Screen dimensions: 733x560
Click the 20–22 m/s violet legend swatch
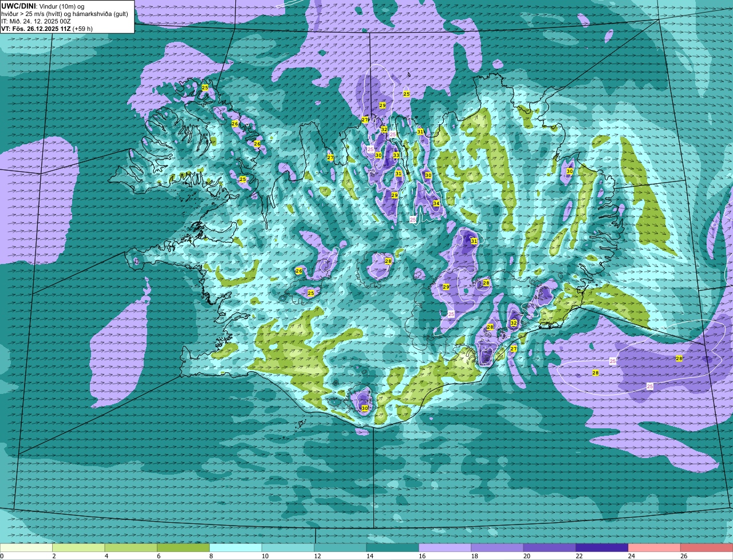(550, 547)
